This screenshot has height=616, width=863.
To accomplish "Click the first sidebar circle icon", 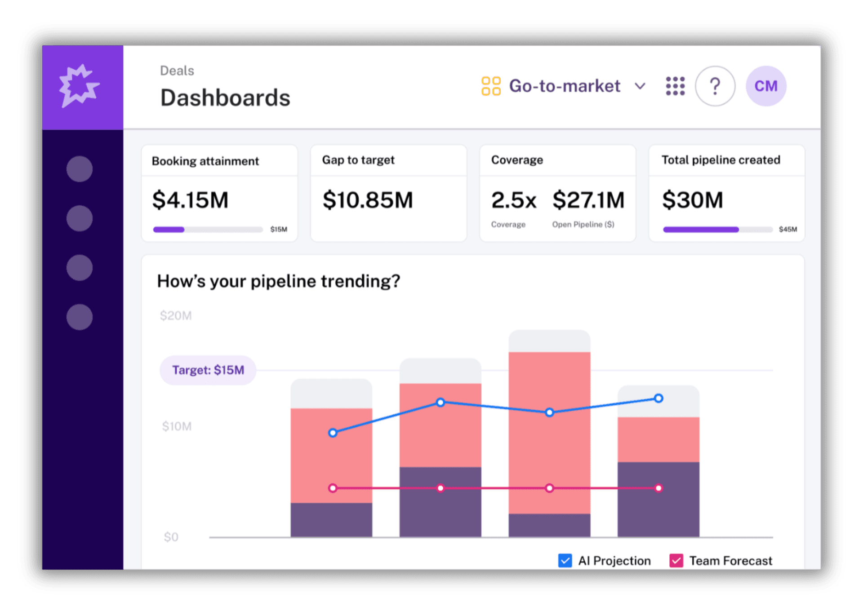I will pos(80,169).
